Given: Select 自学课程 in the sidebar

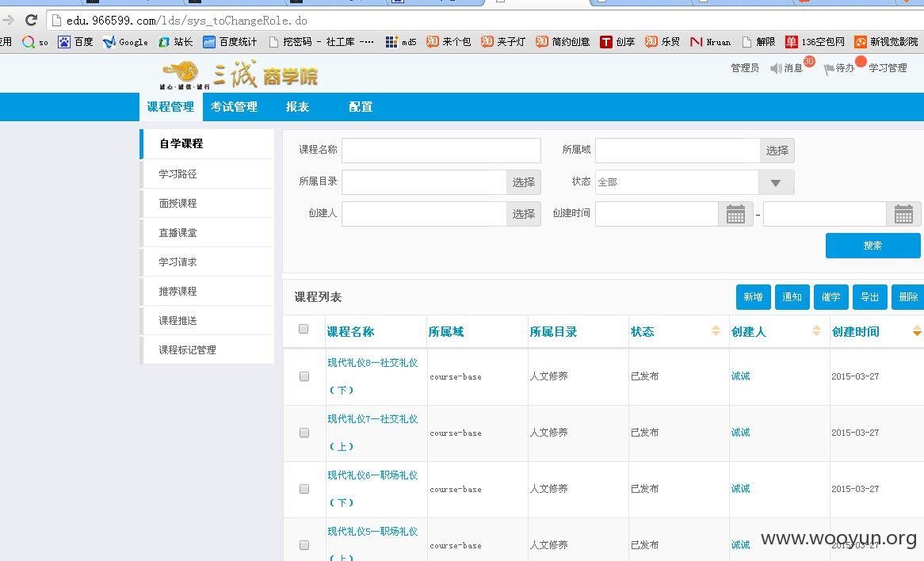Looking at the screenshot, I should coord(207,143).
